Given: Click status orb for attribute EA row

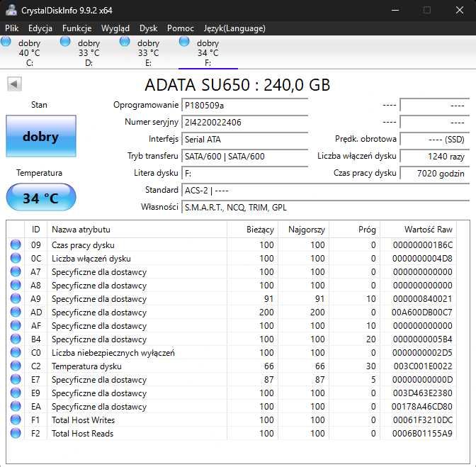Looking at the screenshot, I should [x=16, y=406].
